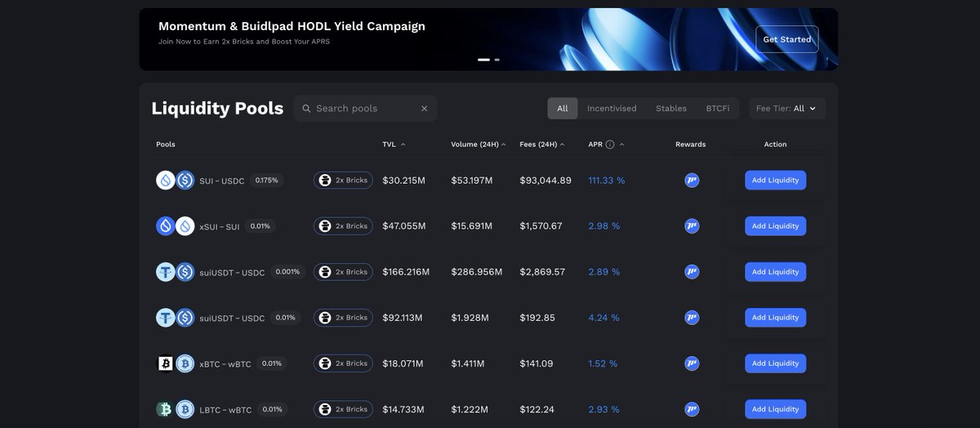Click the xBTC – wBTC pool name

tap(225, 364)
